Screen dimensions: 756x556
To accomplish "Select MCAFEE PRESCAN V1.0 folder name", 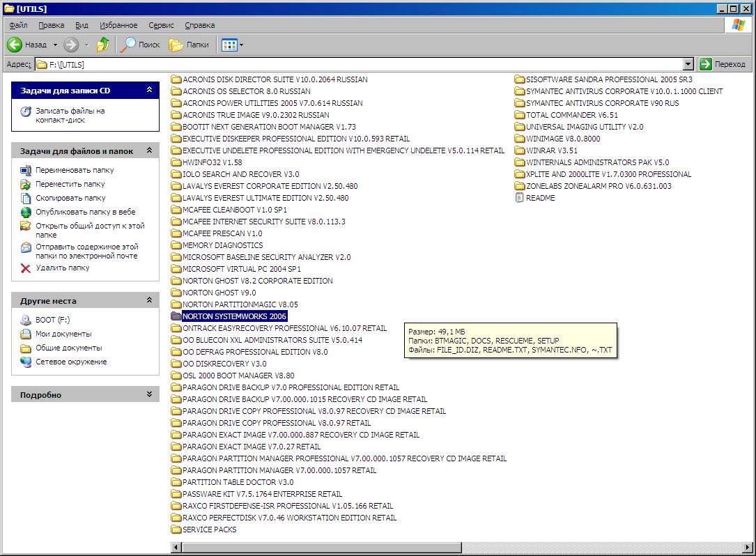I will click(223, 233).
